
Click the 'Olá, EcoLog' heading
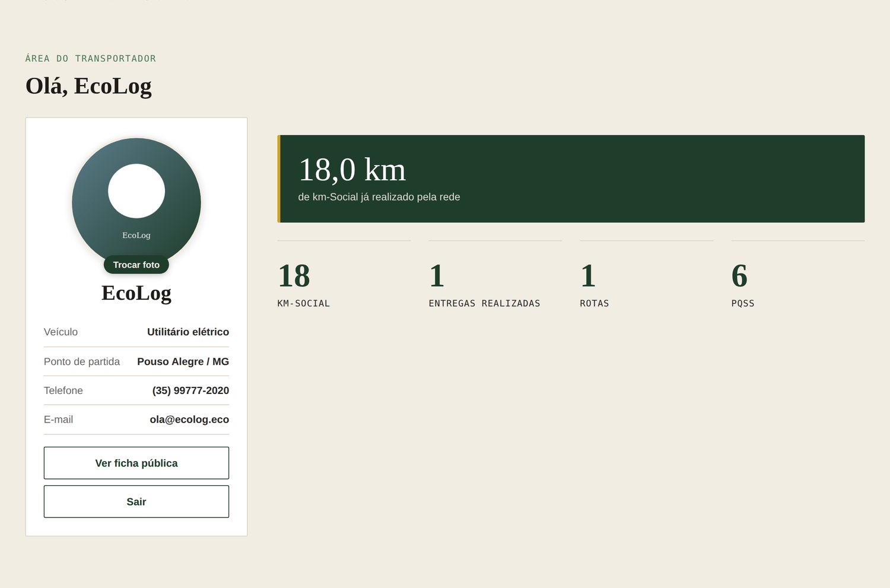(88, 86)
